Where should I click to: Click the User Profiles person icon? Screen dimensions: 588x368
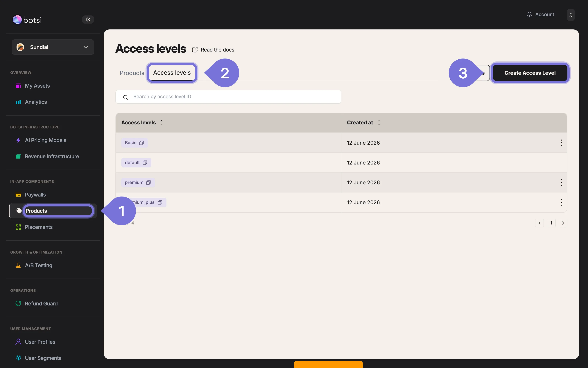(x=18, y=342)
